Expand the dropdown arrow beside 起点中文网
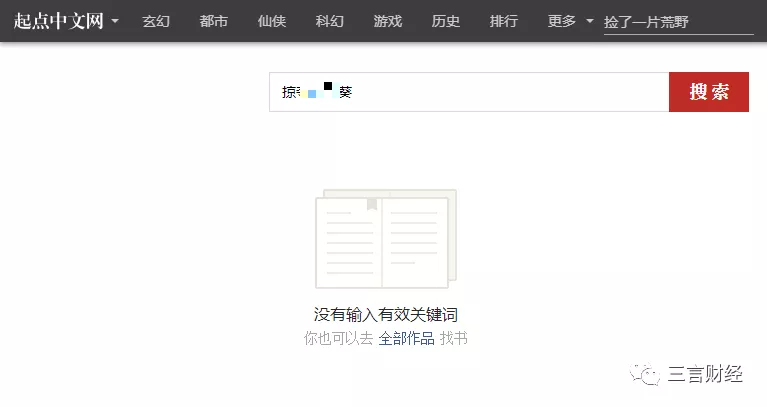The height and width of the screenshot is (407, 767). 115,21
